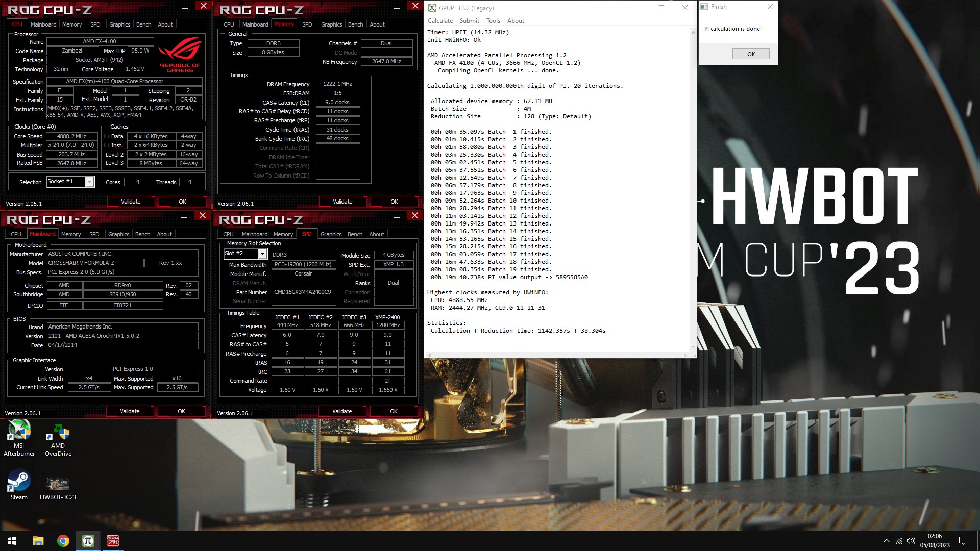Open Graphics tab in SPD CPU-Z window
The width and height of the screenshot is (980, 551).
[x=331, y=234]
